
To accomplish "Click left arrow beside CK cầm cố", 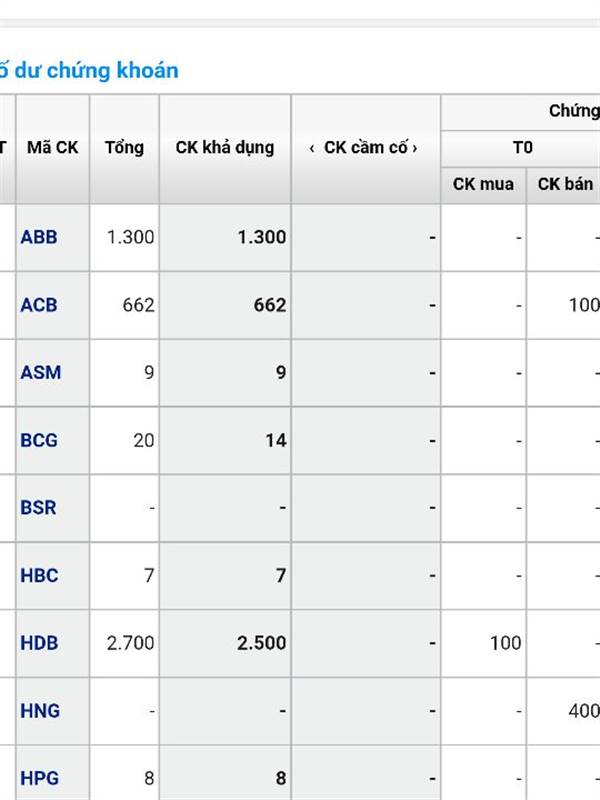I will [312, 148].
